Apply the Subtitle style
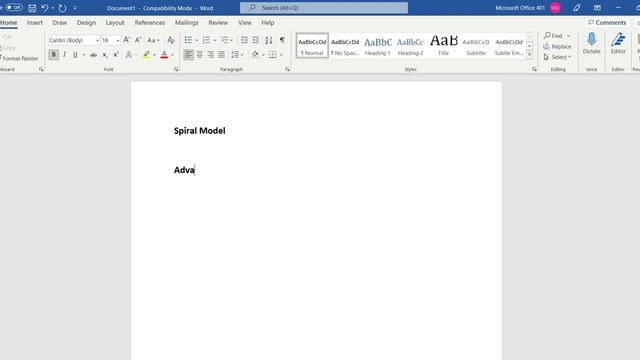 coord(476,46)
